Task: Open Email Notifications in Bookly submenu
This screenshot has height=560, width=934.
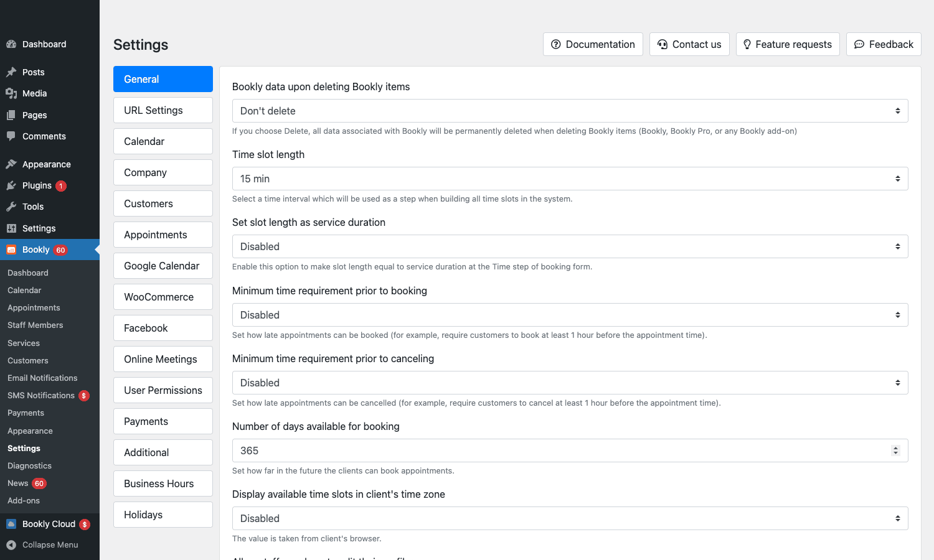Action: click(42, 378)
